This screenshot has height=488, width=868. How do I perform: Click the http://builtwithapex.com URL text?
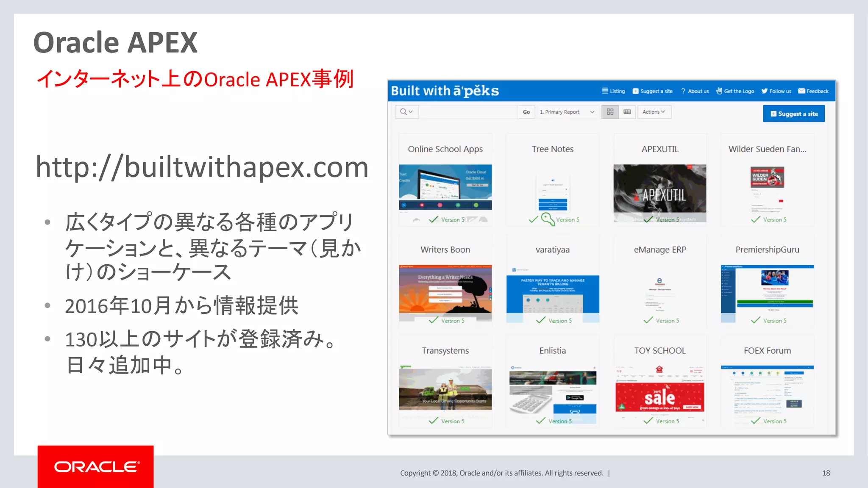tap(202, 167)
